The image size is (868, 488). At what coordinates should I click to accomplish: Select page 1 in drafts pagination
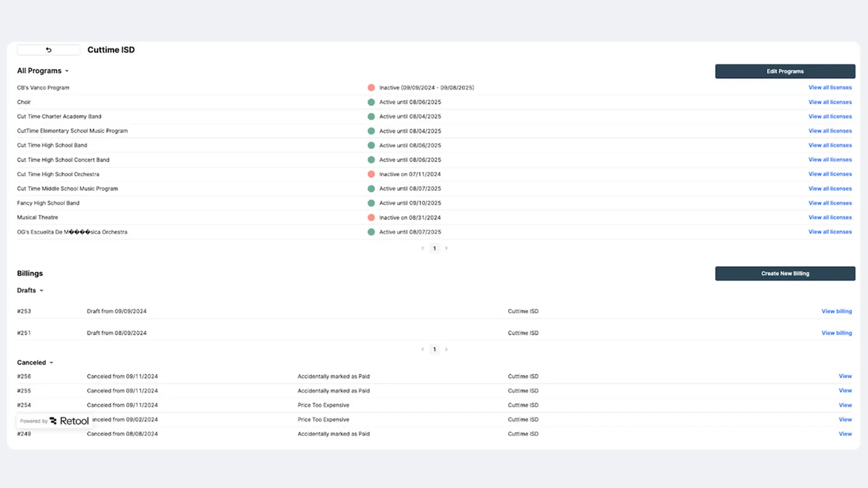[x=435, y=349]
